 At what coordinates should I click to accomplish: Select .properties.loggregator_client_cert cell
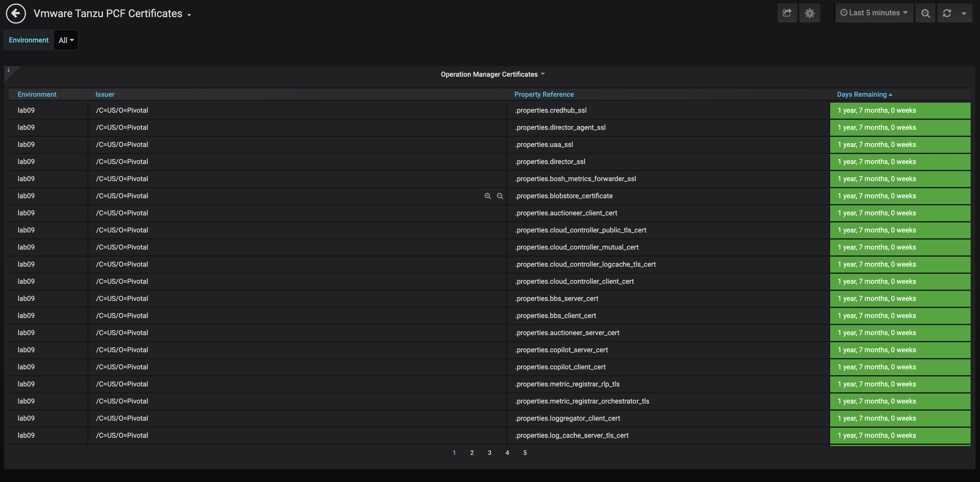pos(668,419)
